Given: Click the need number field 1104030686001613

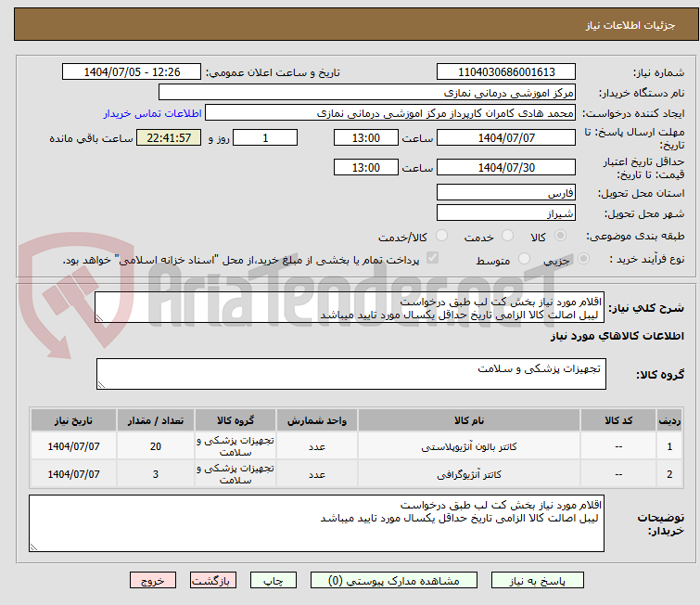Looking at the screenshot, I should [506, 72].
